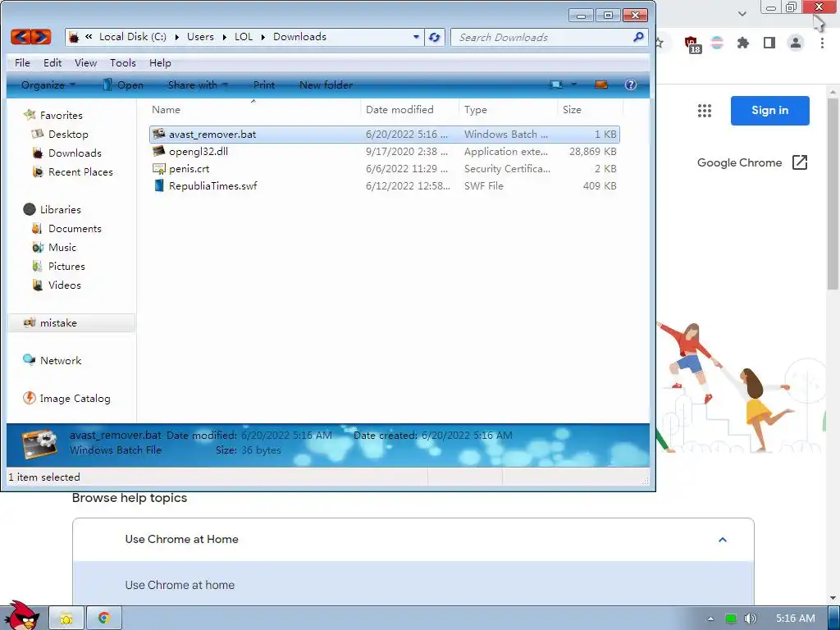Expand the Users breadcrumb arrow
The height and width of the screenshot is (630, 840).
(x=225, y=37)
